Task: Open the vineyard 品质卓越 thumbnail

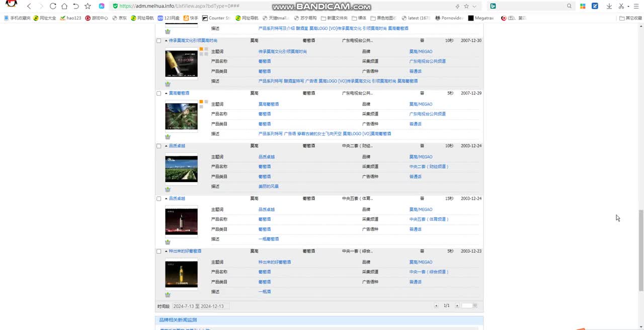Action: point(181,169)
